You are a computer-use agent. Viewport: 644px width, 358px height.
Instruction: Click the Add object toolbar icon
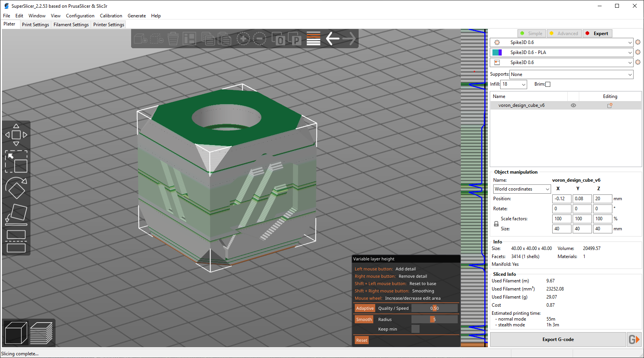(x=141, y=39)
